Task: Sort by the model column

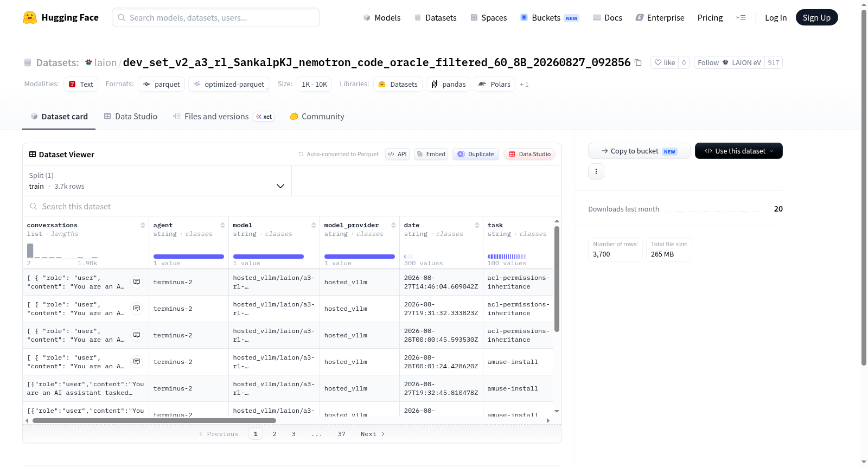Action: tap(314, 225)
